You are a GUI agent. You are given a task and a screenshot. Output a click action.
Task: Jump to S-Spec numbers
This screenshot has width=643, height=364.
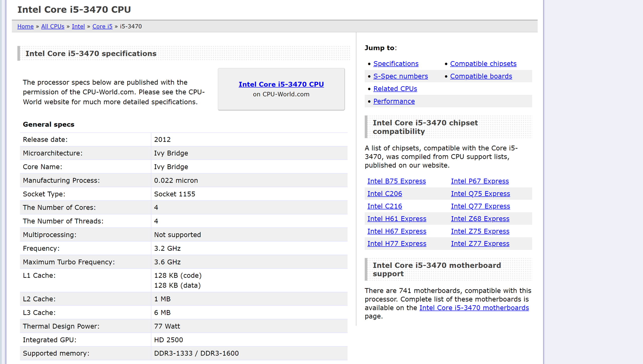401,76
